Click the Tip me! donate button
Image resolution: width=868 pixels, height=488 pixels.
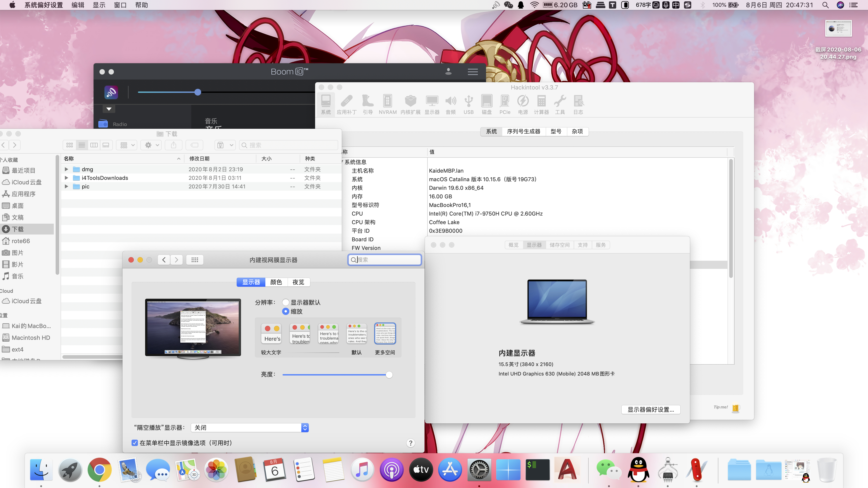[726, 408]
